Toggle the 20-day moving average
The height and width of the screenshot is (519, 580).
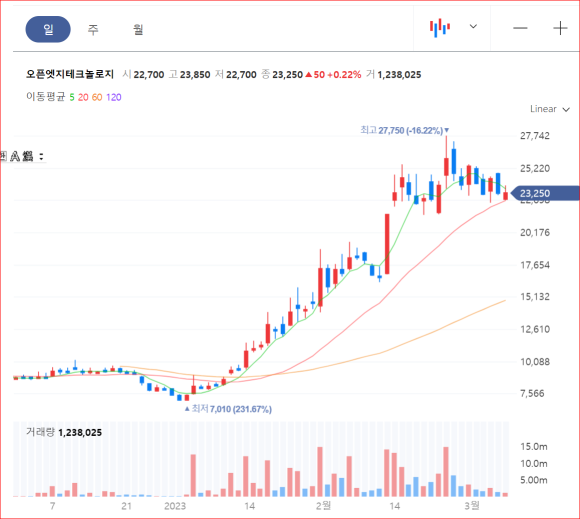click(83, 97)
